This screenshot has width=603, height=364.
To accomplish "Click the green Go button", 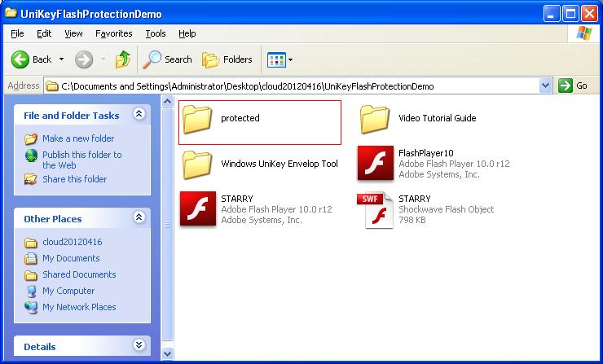I will pyautogui.click(x=573, y=86).
